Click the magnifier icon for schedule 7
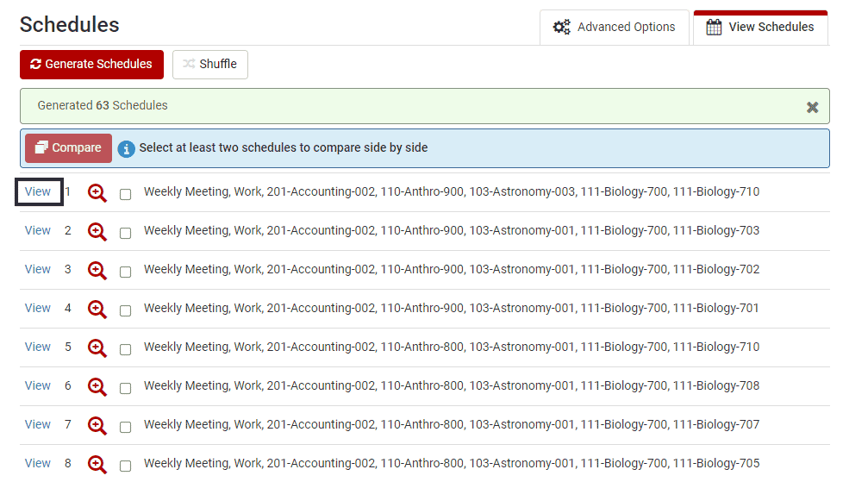This screenshot has height=482, width=868. 97,425
